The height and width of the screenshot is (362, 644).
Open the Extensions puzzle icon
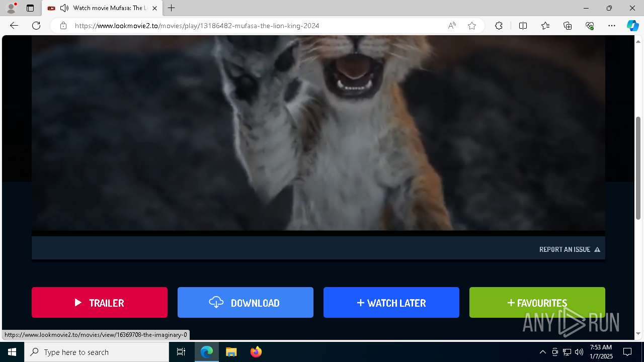coord(499,26)
